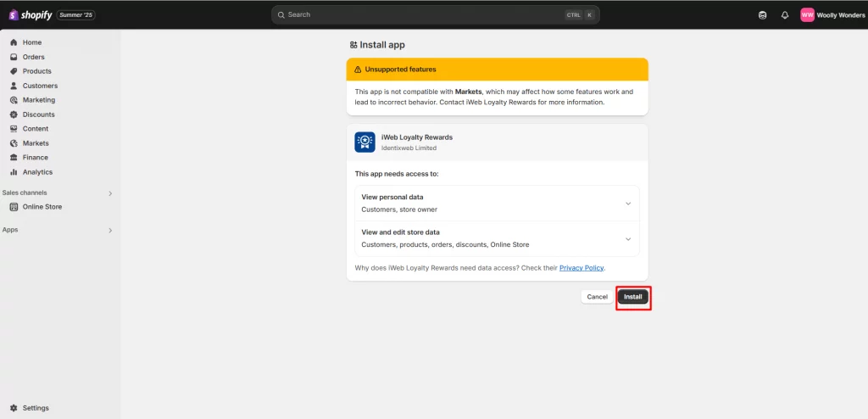868x419 pixels.
Task: Click the iWeb Loyalty Rewards app icon
Action: [x=364, y=142]
